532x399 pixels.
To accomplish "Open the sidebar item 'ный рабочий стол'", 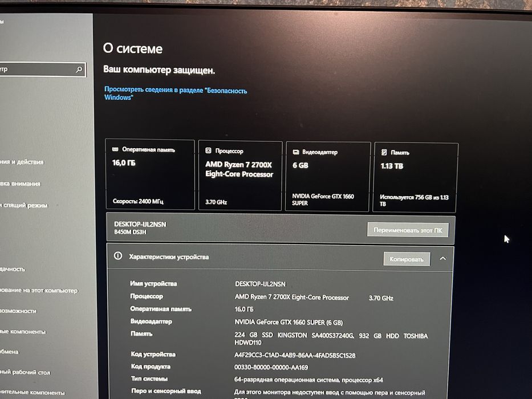I will click(x=25, y=372).
